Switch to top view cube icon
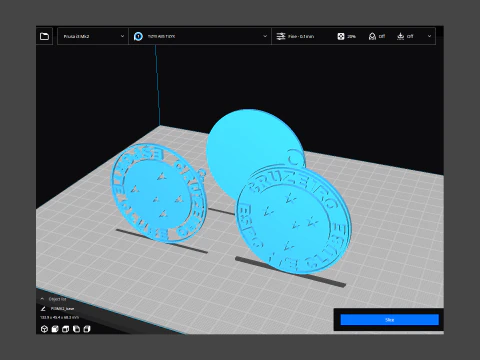 point(66,329)
